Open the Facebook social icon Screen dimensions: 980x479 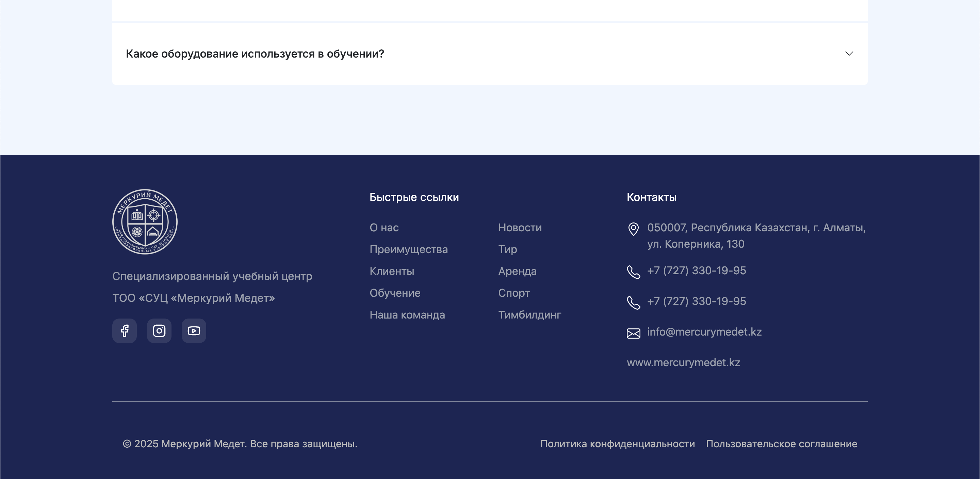[125, 330]
